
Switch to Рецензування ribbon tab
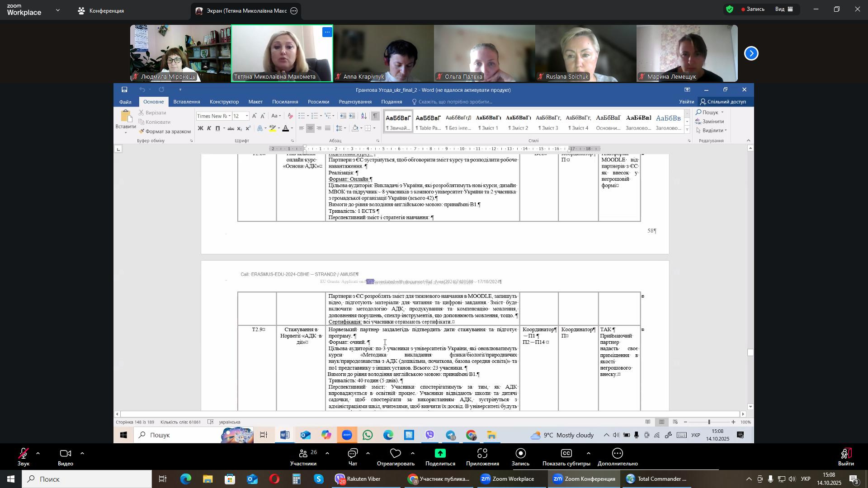tap(355, 102)
